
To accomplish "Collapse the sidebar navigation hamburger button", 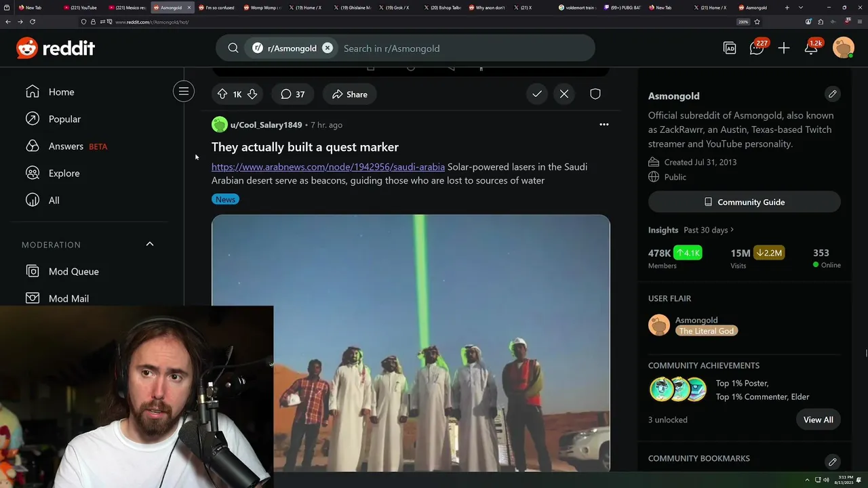I will (x=184, y=91).
